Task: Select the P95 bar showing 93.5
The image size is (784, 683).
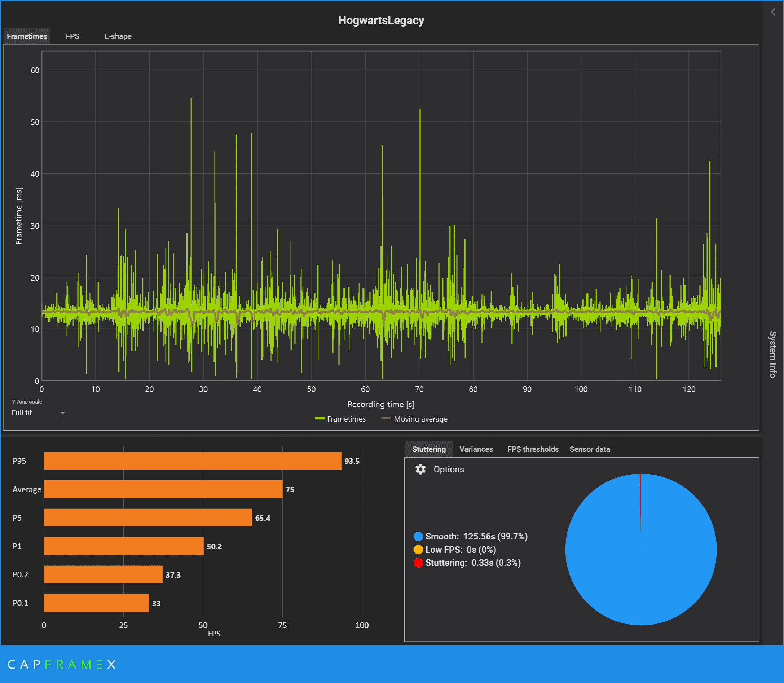Action: 193,461
